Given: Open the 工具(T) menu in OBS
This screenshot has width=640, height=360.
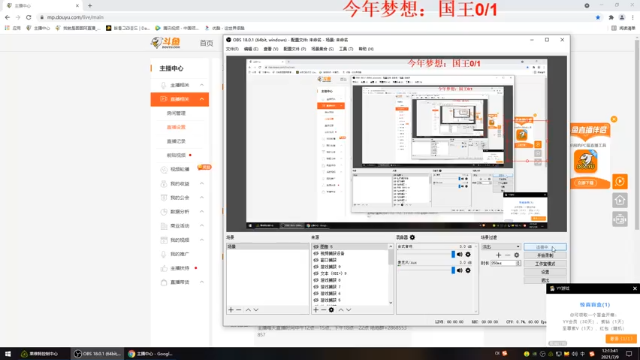Looking at the screenshot, I should click(x=346, y=49).
